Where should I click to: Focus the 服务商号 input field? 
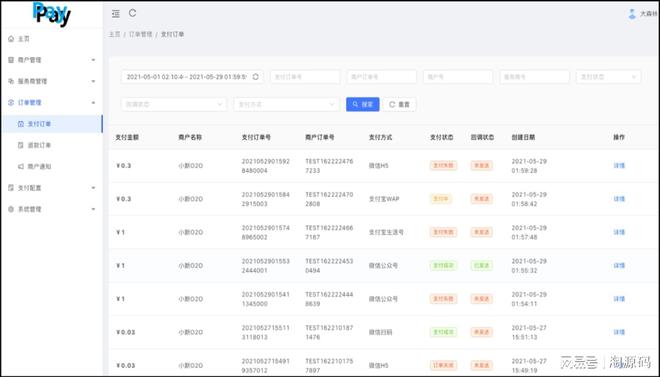(534, 77)
